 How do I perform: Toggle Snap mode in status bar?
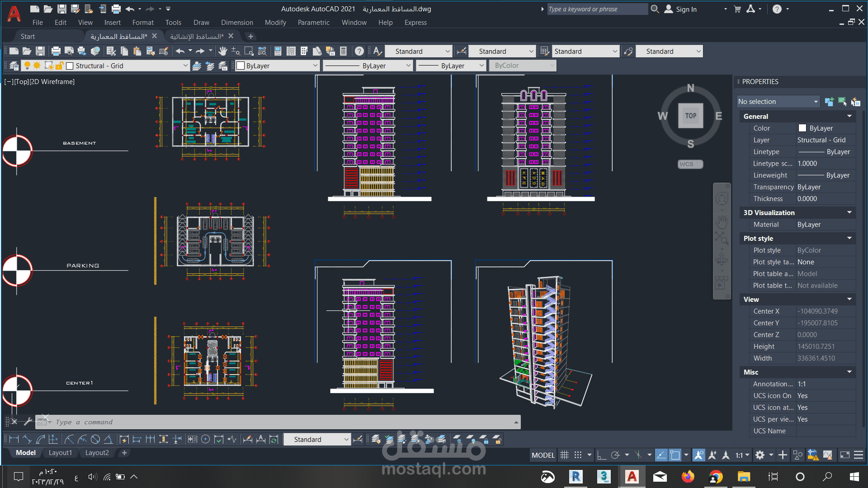pyautogui.click(x=578, y=455)
